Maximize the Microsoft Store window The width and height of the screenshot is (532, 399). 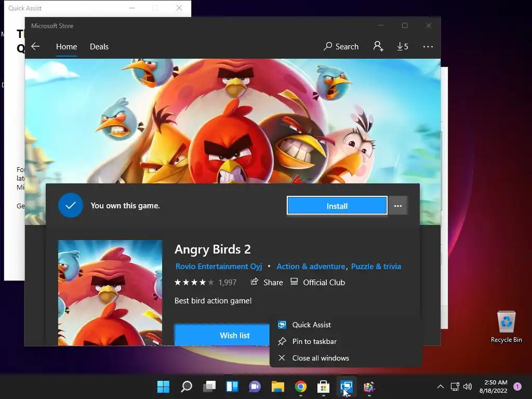tap(404, 25)
